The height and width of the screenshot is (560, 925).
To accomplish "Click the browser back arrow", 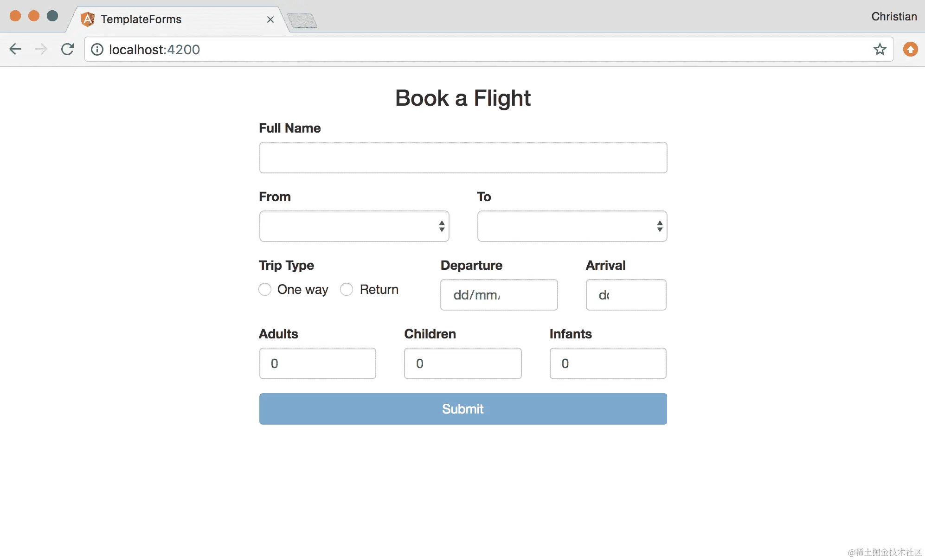I will click(15, 49).
